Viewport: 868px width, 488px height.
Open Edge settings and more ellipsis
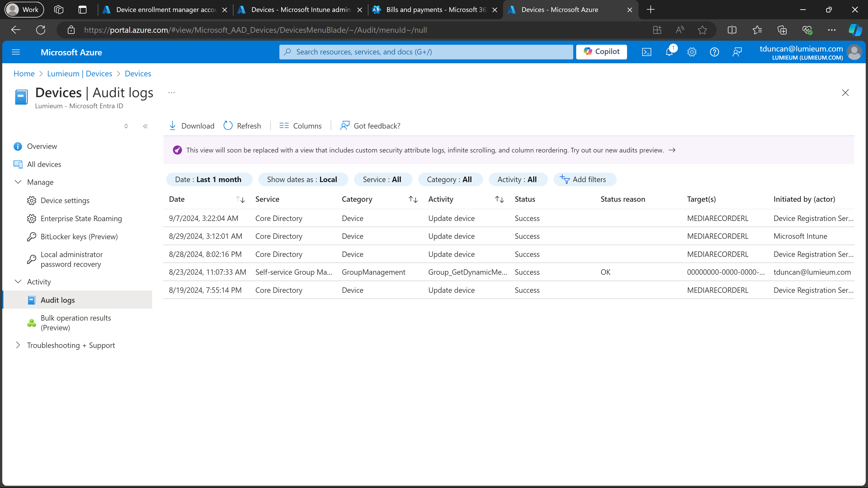point(832,30)
